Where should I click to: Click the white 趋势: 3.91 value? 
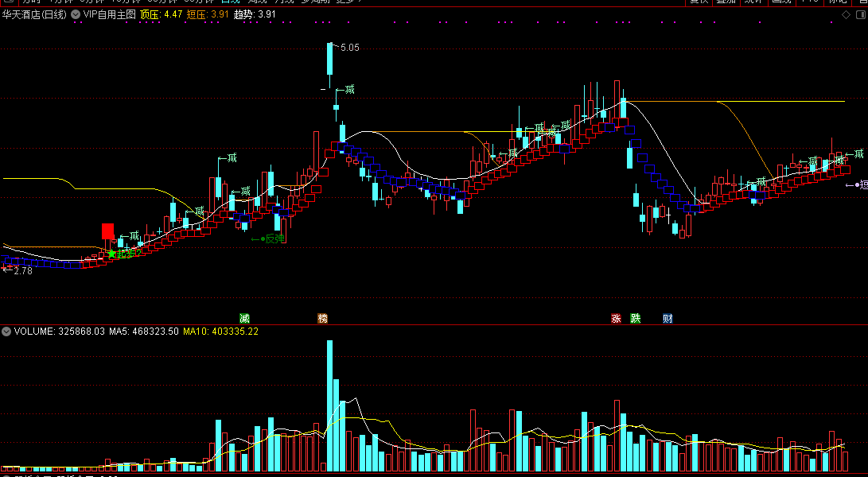click(255, 15)
